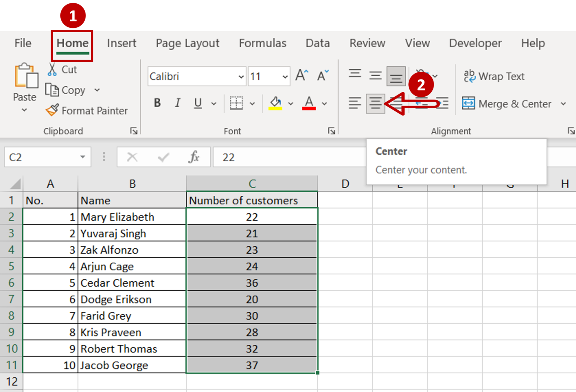Open the font size 11 dropdown

click(x=285, y=77)
